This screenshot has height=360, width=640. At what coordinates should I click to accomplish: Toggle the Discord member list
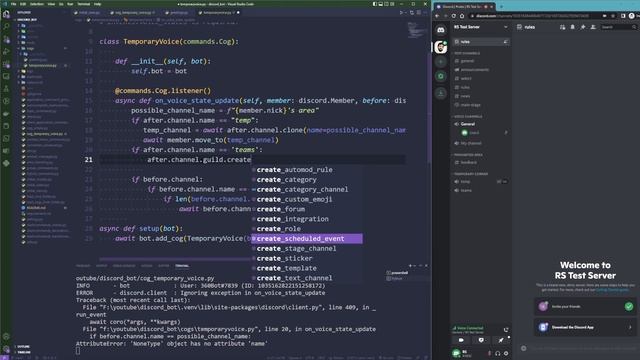click(x=593, y=27)
